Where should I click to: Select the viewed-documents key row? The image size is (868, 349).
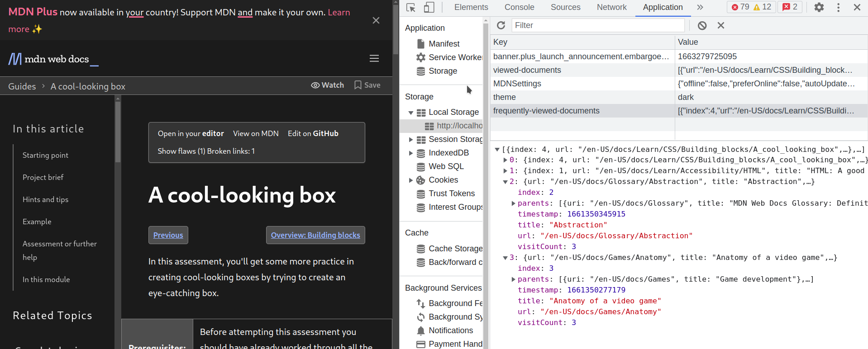pos(679,70)
